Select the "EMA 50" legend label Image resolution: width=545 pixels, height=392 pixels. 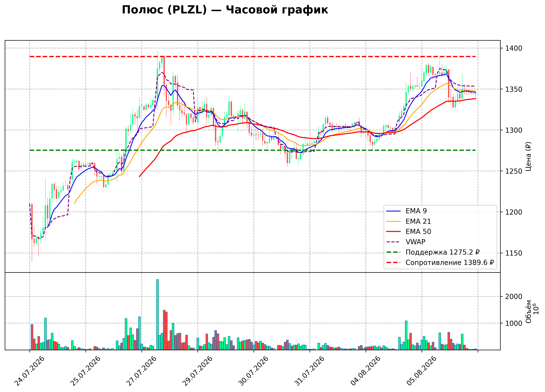pyautogui.click(x=418, y=232)
